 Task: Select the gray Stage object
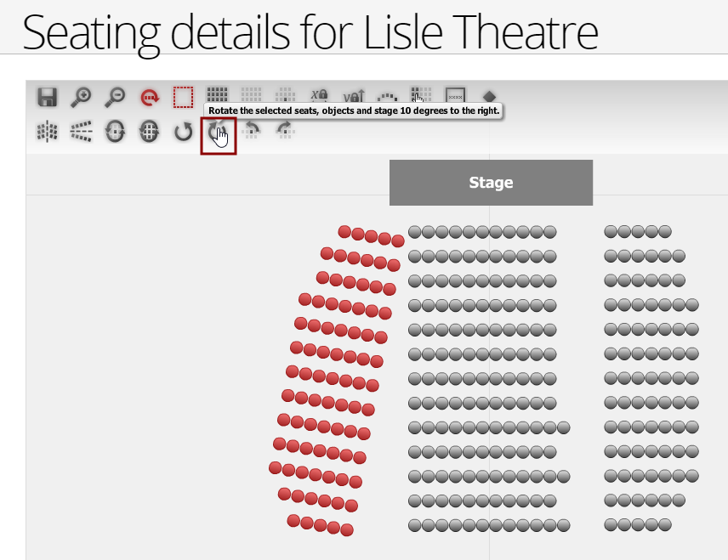(491, 183)
